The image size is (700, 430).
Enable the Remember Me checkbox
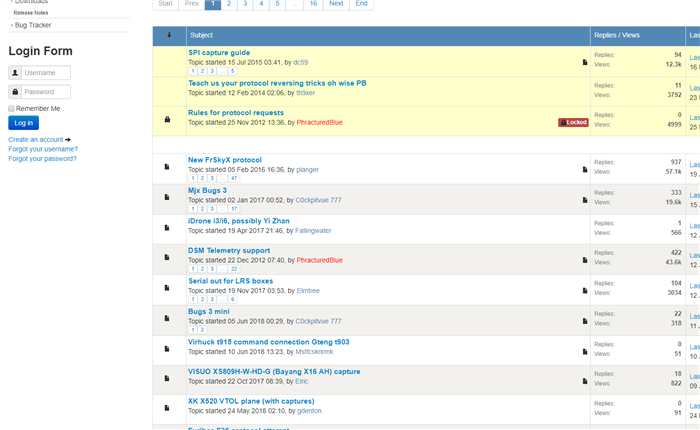tap(11, 109)
